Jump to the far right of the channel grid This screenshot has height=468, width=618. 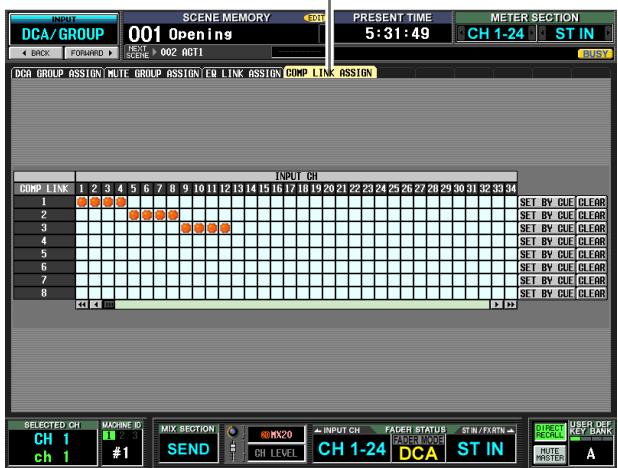click(x=510, y=304)
